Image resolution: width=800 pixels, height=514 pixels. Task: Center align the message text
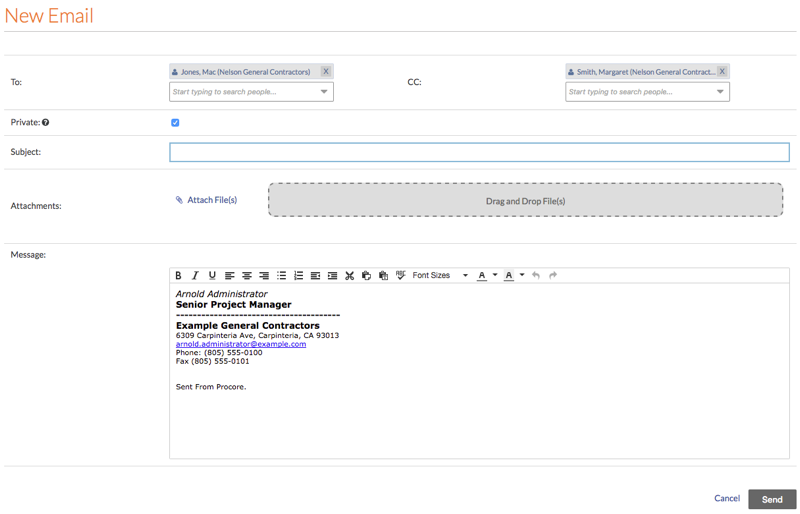tap(247, 276)
